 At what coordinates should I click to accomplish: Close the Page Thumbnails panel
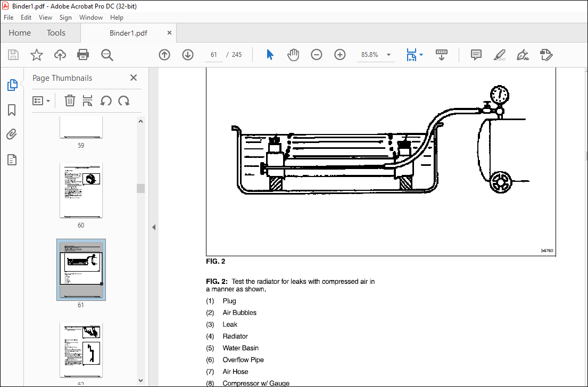134,78
